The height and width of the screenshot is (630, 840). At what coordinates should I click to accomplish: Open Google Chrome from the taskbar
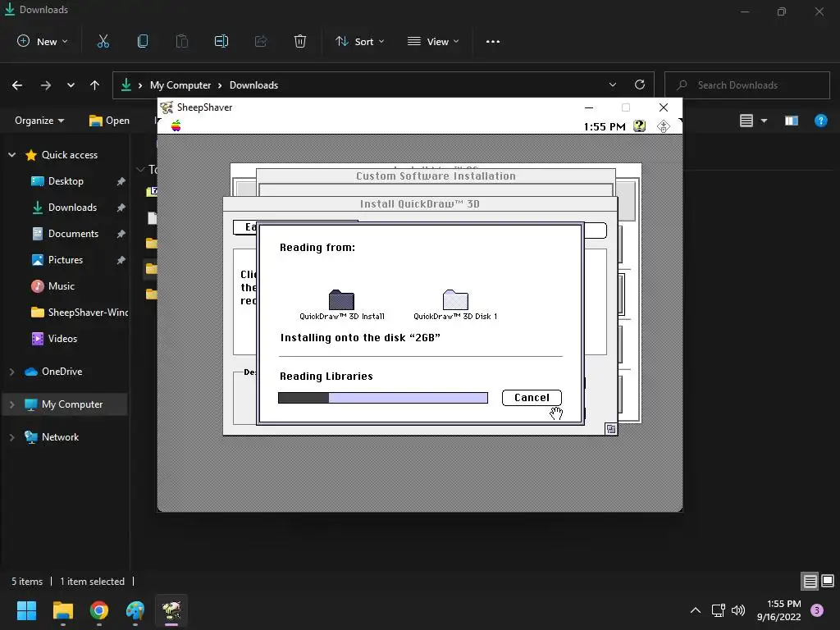(99, 610)
